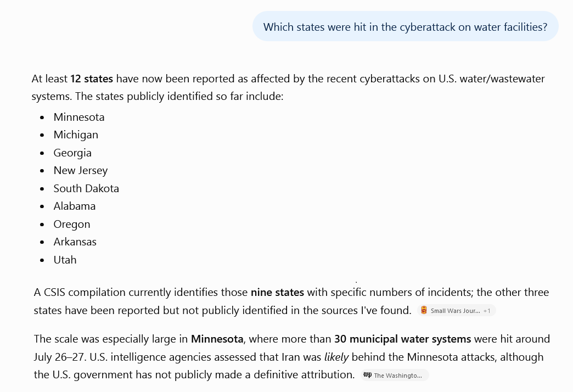Open The Washingto... citation chip
This screenshot has height=392, width=573.
tap(394, 375)
